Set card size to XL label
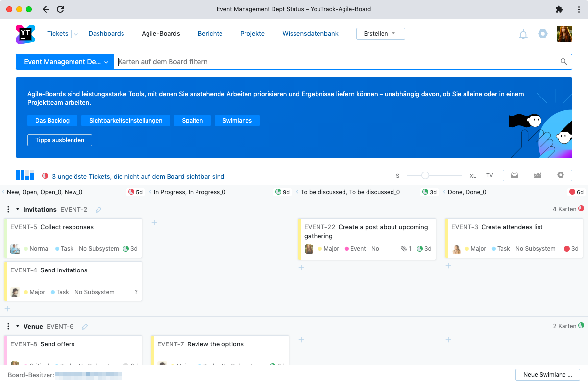 point(473,176)
